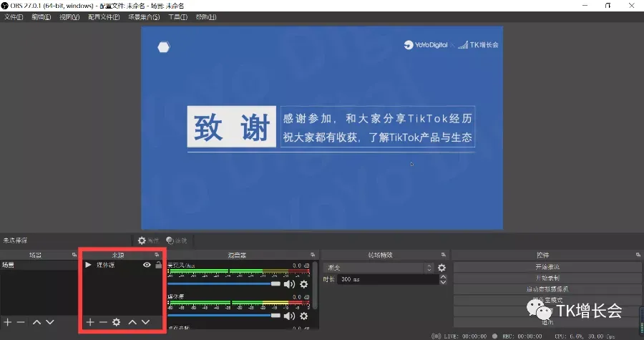Click the live broadcast status icon
The image size is (644, 340).
436,336
